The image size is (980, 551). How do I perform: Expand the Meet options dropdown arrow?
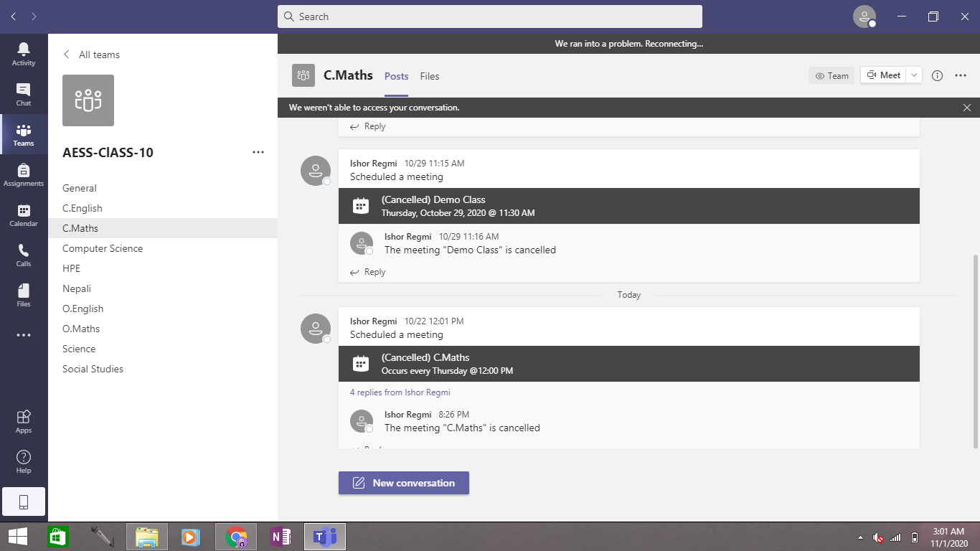click(913, 75)
